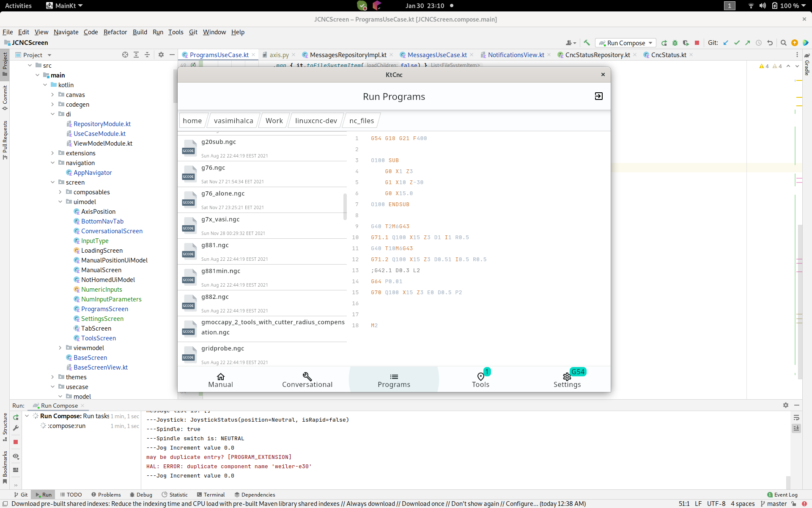Select the Programs tab in KtCnc

click(x=394, y=380)
